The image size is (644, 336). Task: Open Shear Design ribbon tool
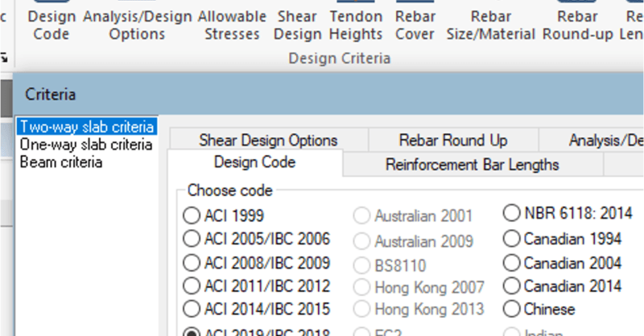point(296,24)
